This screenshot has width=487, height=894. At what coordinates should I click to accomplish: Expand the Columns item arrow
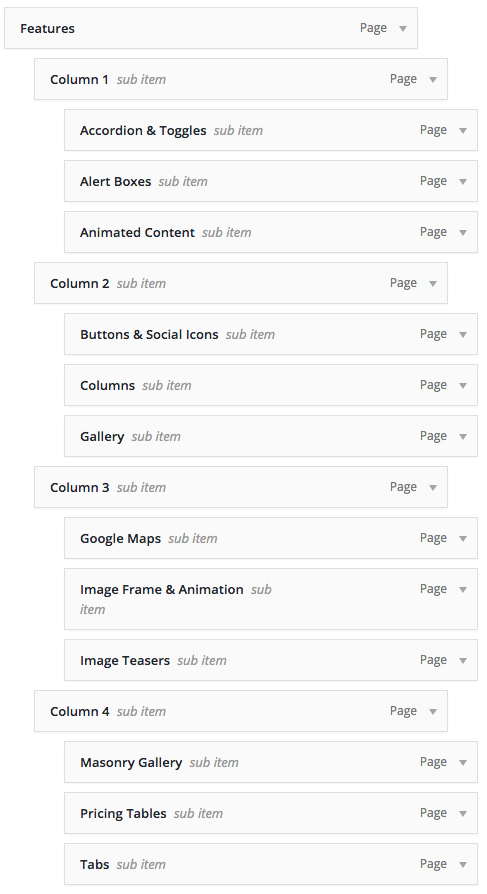(x=463, y=385)
